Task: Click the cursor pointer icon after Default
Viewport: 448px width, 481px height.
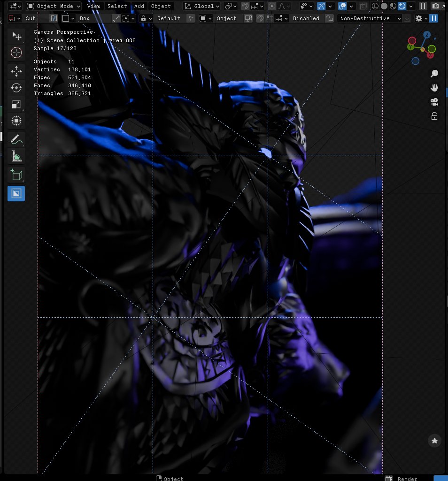Action: (x=191, y=18)
